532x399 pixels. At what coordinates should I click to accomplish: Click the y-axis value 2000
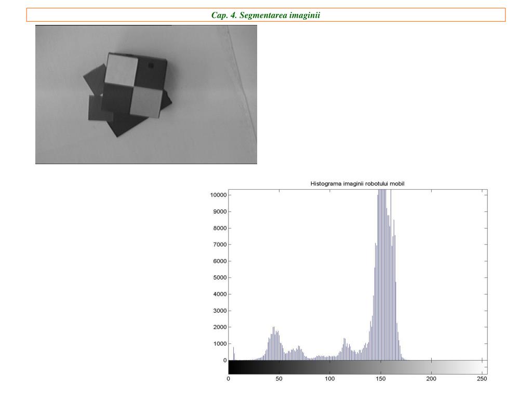coord(220,327)
